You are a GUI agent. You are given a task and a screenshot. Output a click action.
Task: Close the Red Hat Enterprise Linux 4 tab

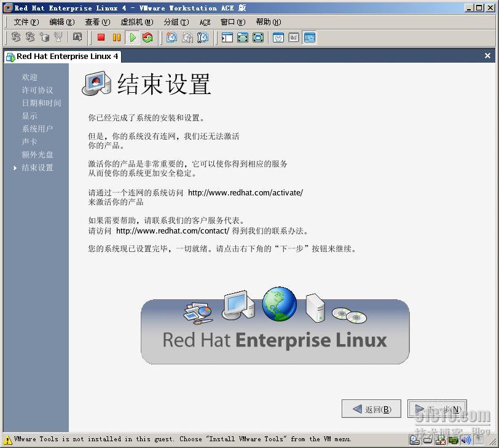tap(487, 56)
